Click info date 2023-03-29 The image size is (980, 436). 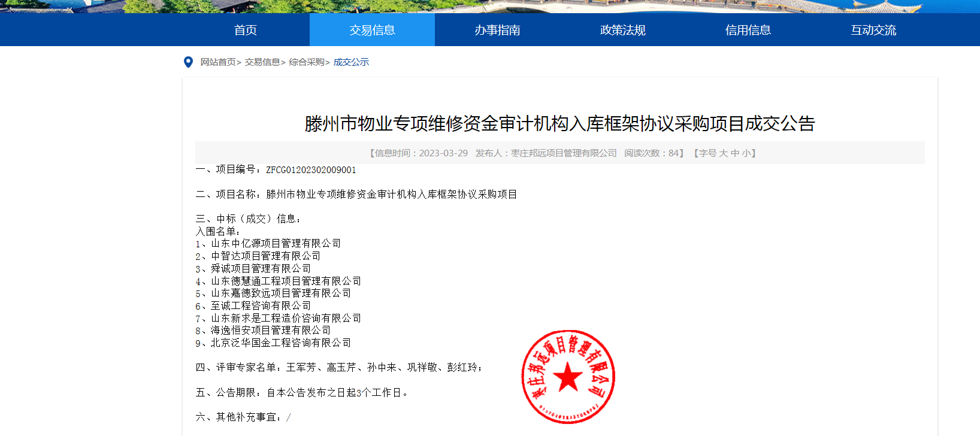(x=443, y=153)
